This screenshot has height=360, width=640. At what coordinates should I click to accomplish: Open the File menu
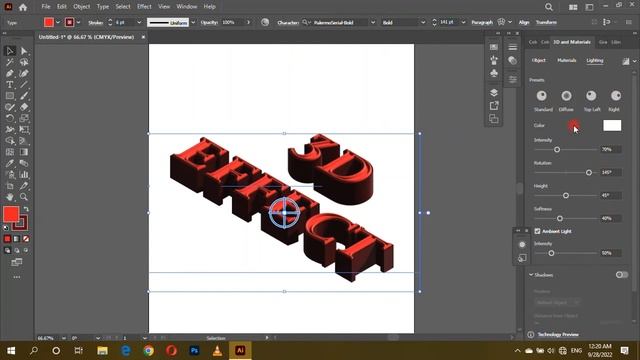(x=46, y=7)
